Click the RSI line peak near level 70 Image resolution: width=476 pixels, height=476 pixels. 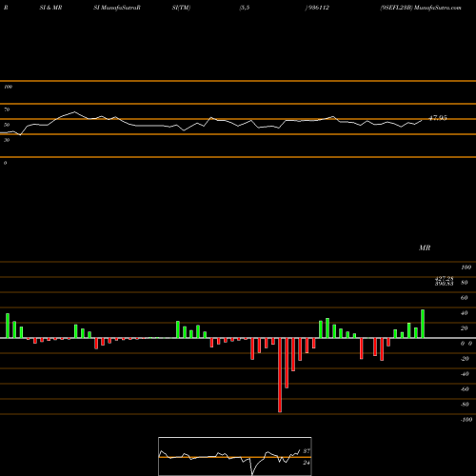(x=74, y=112)
